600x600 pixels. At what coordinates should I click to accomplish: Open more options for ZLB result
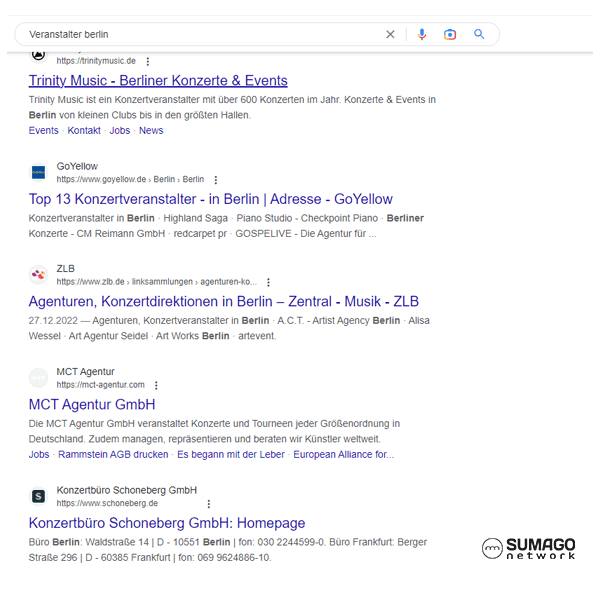coord(268,282)
